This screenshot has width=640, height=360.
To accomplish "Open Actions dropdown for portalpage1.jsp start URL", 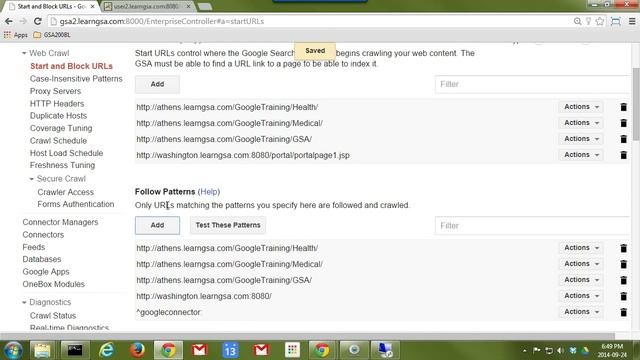I will pos(581,155).
